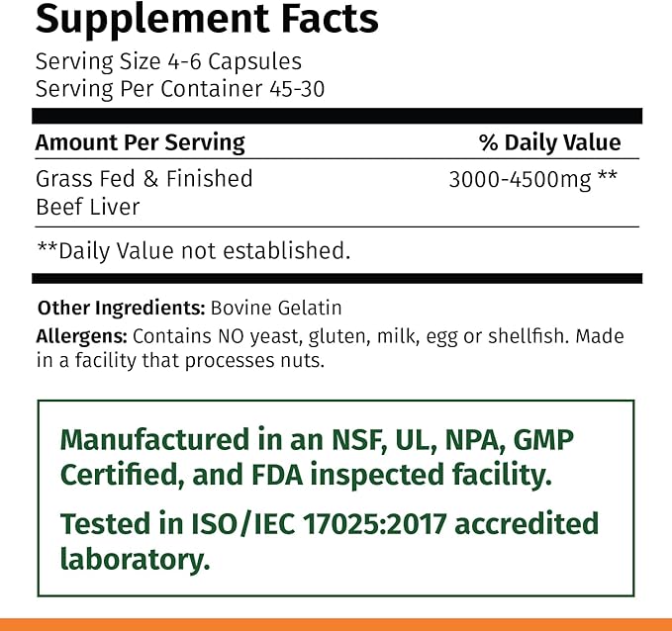672x631 pixels.
Task: Click the Amount Per Serving column header
Action: pos(140,142)
